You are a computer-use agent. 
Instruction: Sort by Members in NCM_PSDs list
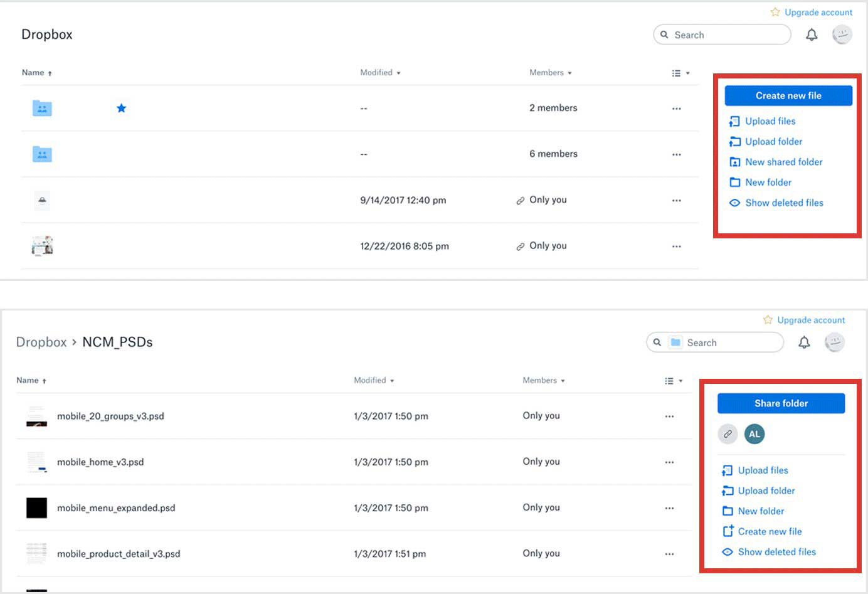[x=544, y=380]
